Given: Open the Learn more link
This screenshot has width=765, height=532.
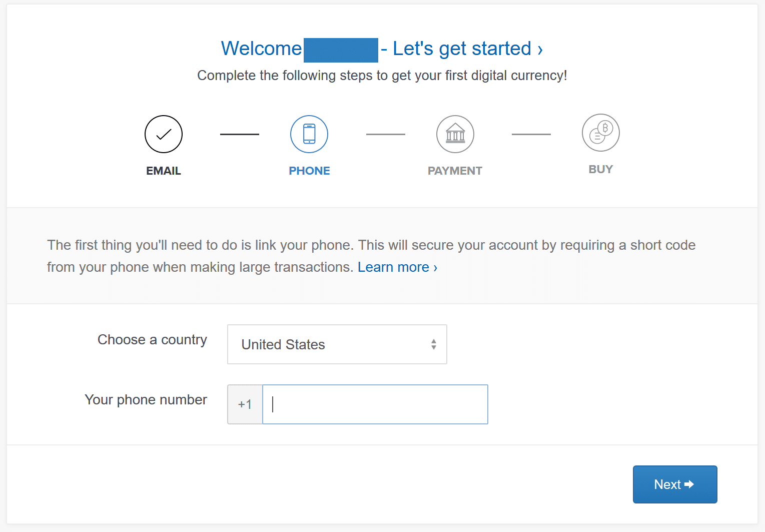Looking at the screenshot, I should click(x=397, y=267).
